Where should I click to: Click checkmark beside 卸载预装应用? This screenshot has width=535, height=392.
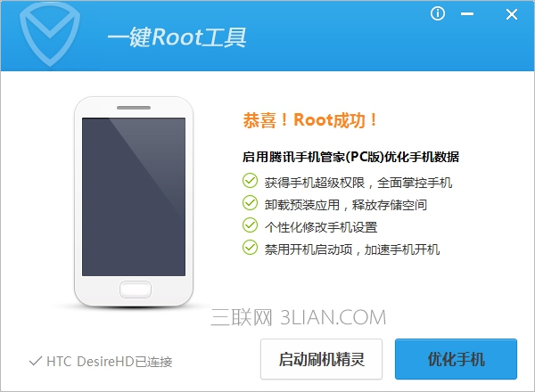(x=250, y=203)
